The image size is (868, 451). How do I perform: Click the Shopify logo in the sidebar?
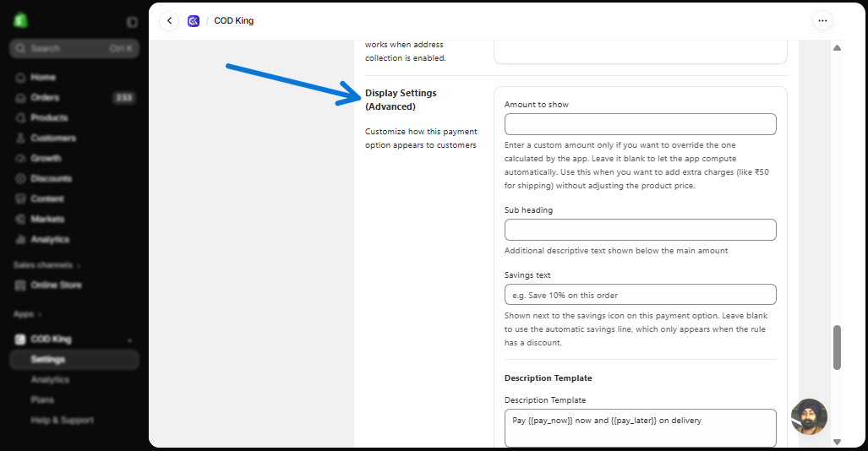[20, 21]
